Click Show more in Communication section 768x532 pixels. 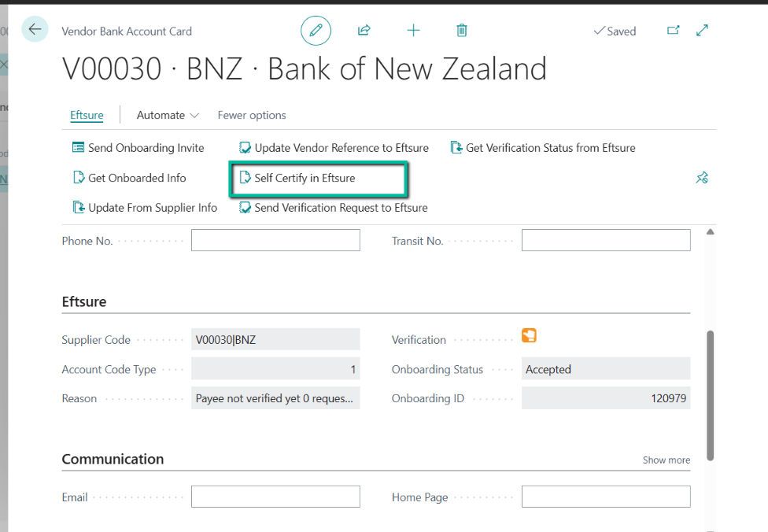666,460
